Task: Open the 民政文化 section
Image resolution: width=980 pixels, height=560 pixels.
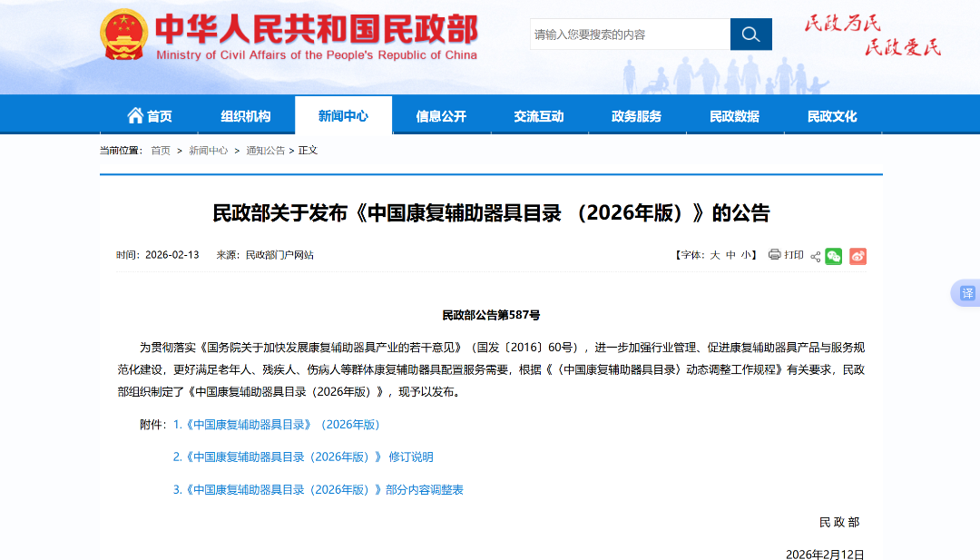Action: coord(834,115)
